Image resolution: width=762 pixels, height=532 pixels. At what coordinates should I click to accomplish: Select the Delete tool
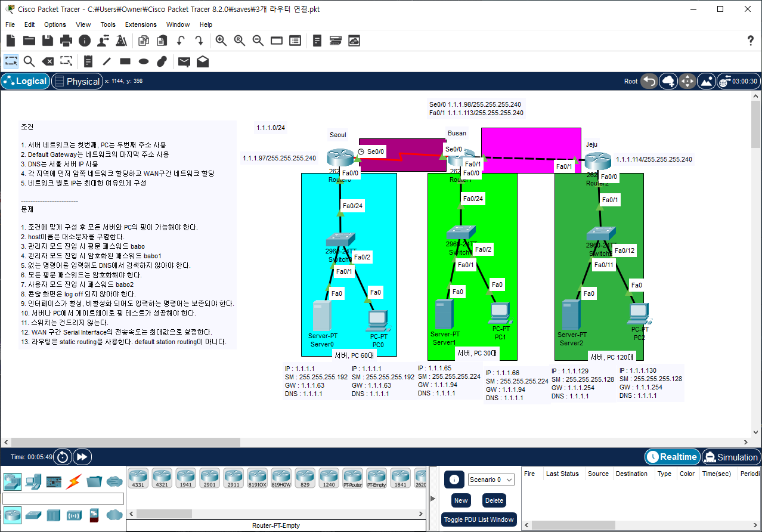pyautogui.click(x=48, y=61)
